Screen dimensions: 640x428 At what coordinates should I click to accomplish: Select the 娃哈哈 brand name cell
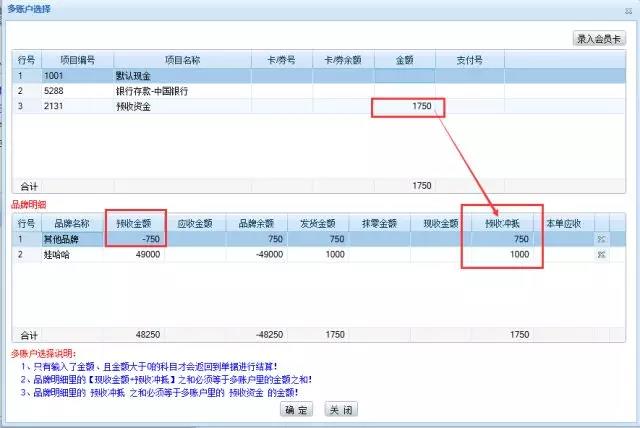click(x=72, y=255)
